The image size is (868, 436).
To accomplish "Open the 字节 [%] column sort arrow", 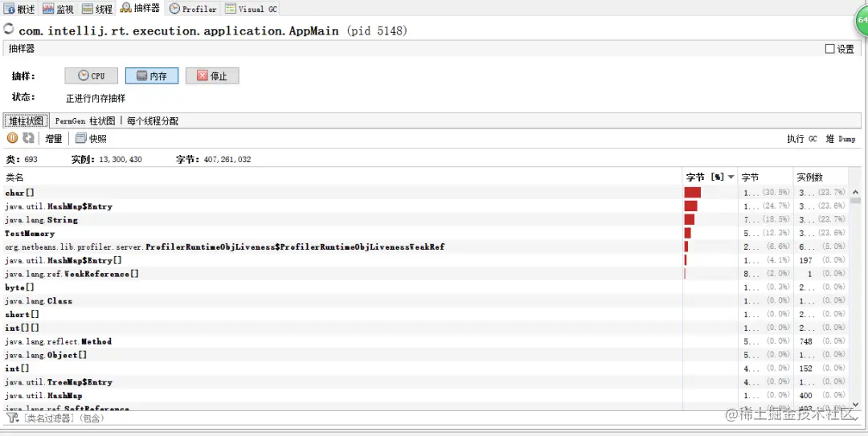I will (x=731, y=177).
